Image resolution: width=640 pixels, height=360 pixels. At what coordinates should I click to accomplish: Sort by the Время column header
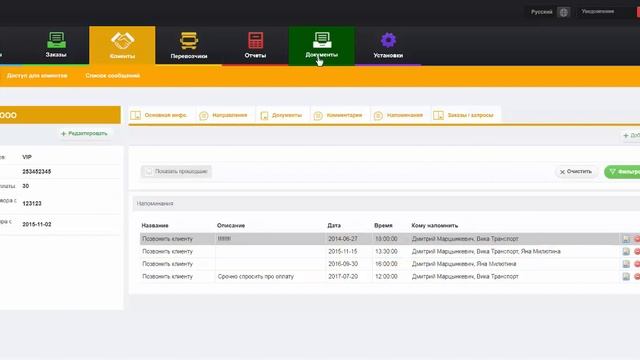[383, 225]
